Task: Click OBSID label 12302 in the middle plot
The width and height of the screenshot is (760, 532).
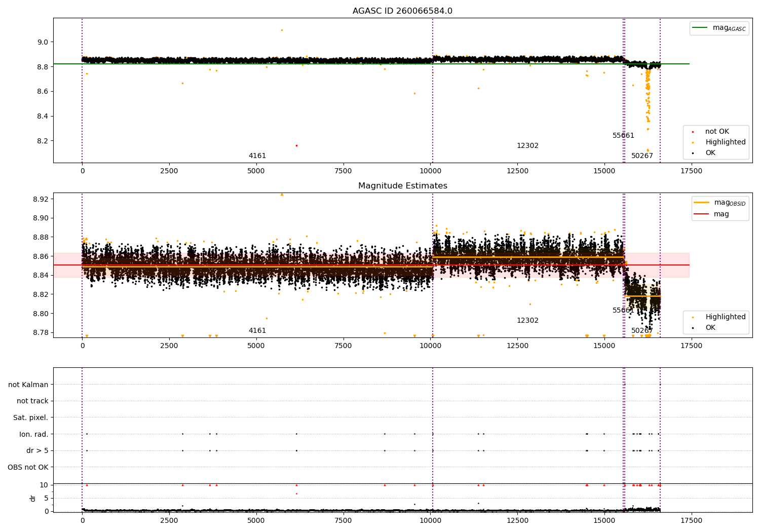Action: (x=527, y=321)
